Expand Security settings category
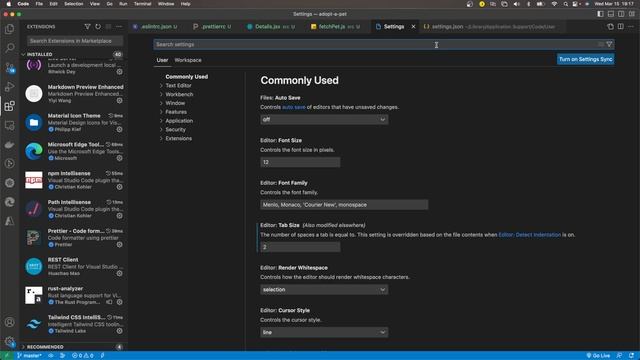Image resolution: width=640 pixels, height=360 pixels. pos(176,130)
